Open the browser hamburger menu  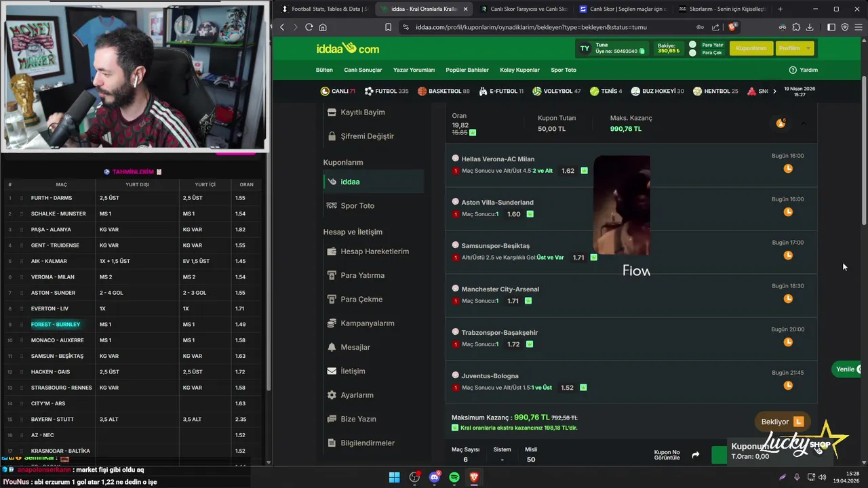tap(858, 27)
